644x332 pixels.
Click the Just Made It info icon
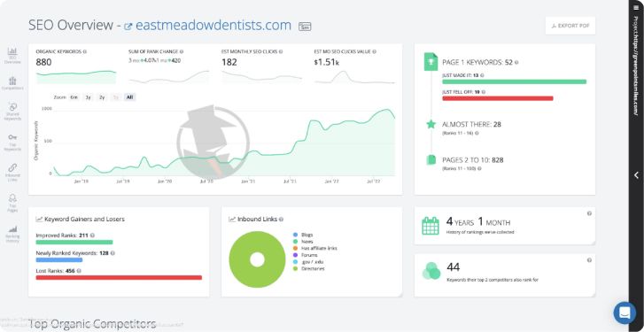[x=482, y=75]
